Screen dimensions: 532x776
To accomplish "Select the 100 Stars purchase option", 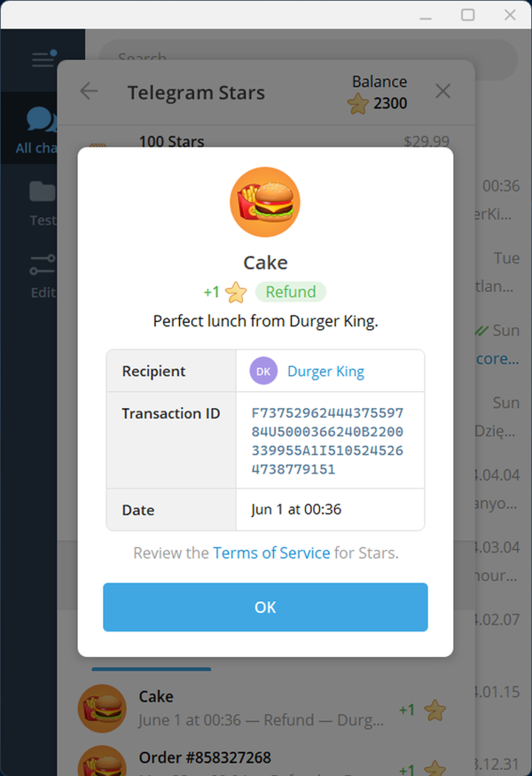I will 266,142.
